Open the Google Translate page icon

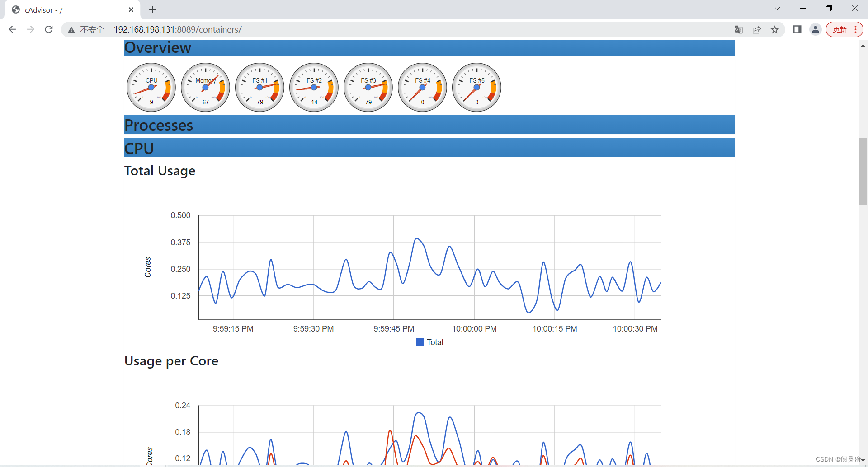[x=738, y=29]
